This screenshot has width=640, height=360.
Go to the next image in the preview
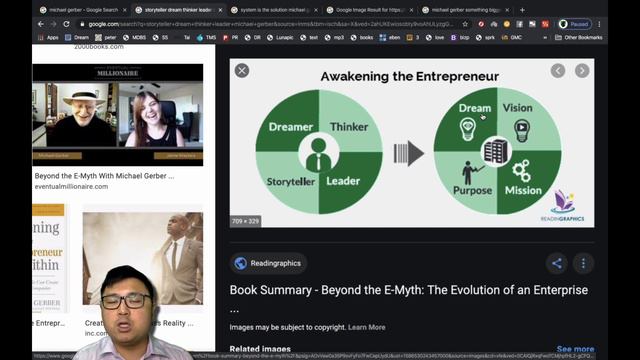pyautogui.click(x=582, y=71)
